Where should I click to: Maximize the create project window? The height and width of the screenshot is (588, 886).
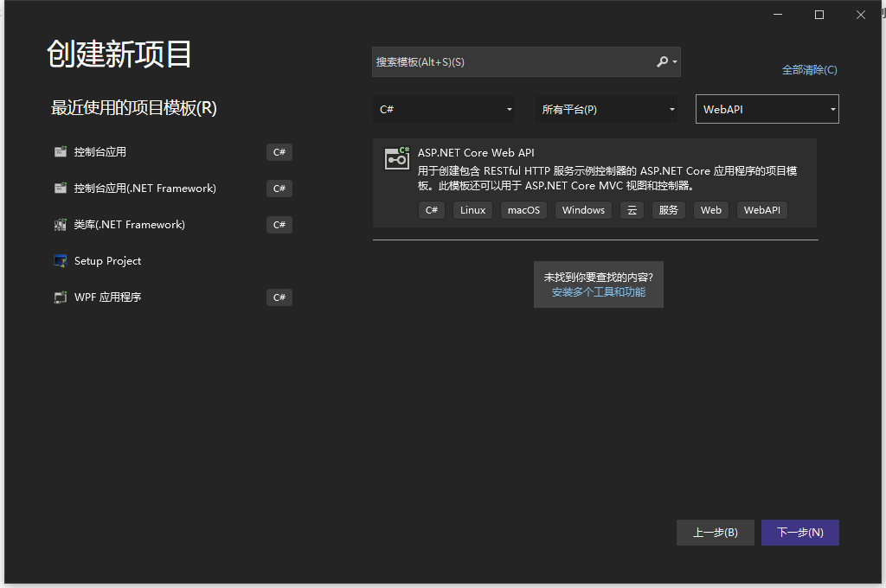click(x=819, y=15)
